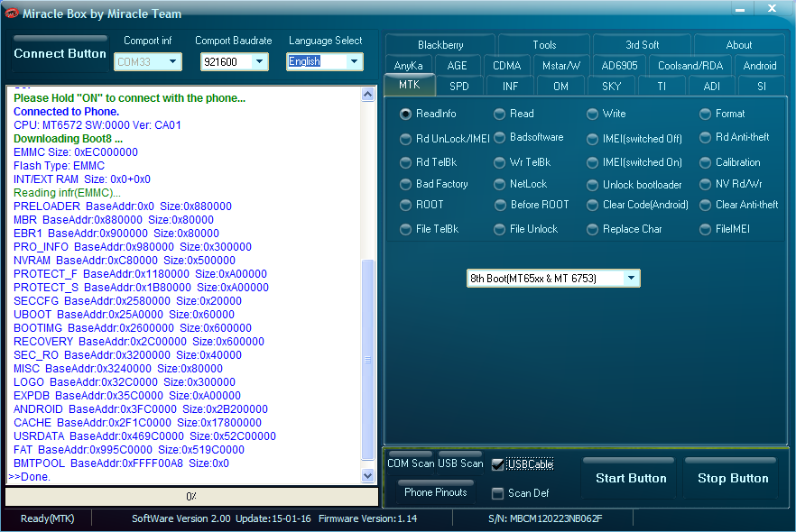Click the S/N: MBCM120223NB062F status text

point(545,518)
